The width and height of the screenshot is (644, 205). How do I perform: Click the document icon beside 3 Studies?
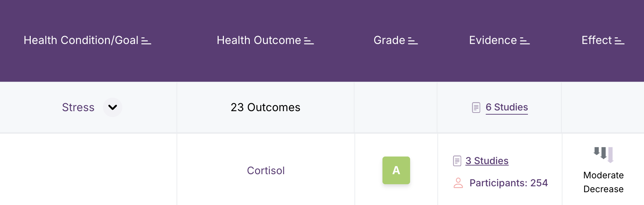457,161
